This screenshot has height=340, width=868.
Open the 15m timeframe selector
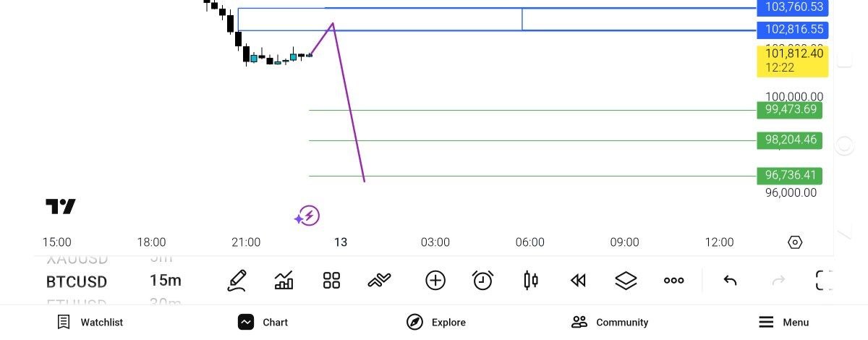coord(166,281)
